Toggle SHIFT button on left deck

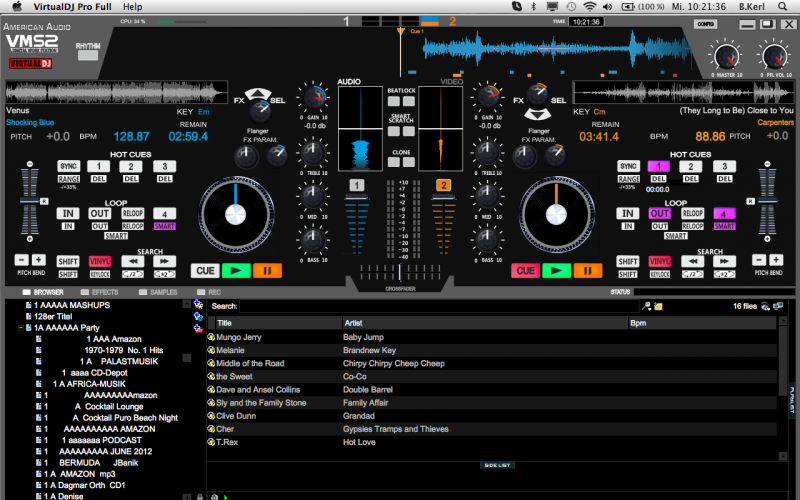click(68, 261)
